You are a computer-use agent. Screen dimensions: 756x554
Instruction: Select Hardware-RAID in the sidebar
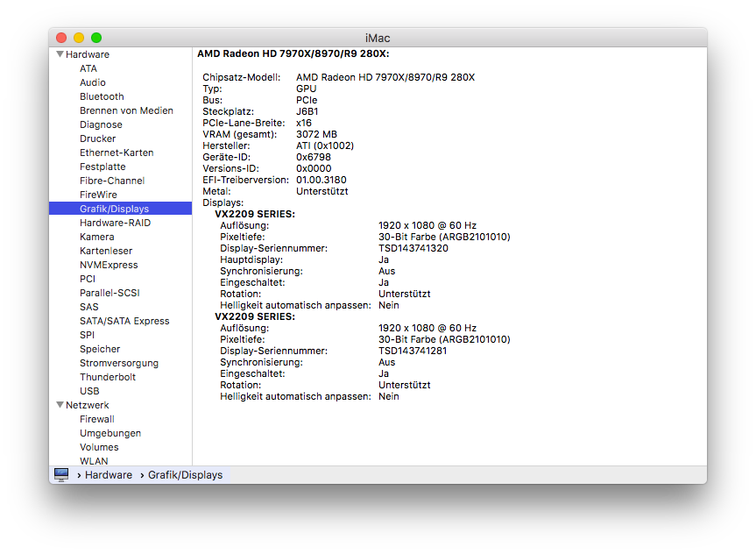tap(116, 223)
